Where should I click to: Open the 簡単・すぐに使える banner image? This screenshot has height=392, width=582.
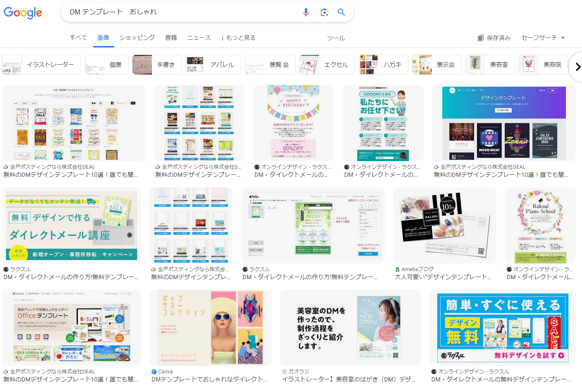click(x=502, y=328)
